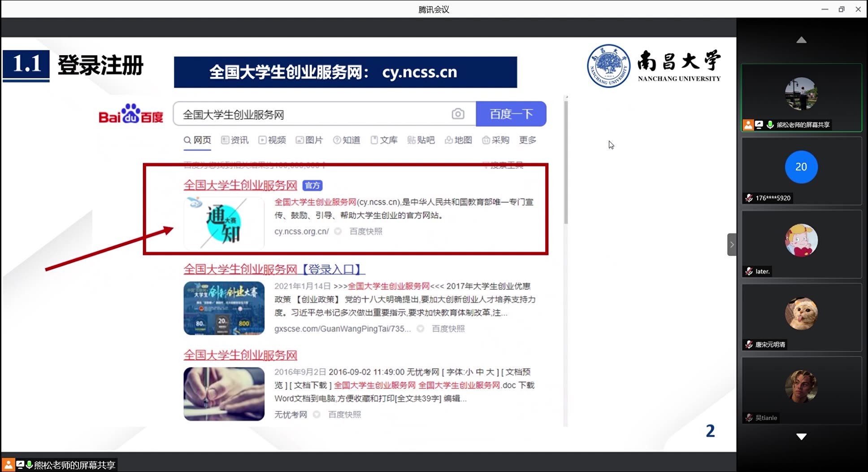Open the 无忧考网 source link
Screen dimensions: 868x472
click(x=291, y=415)
